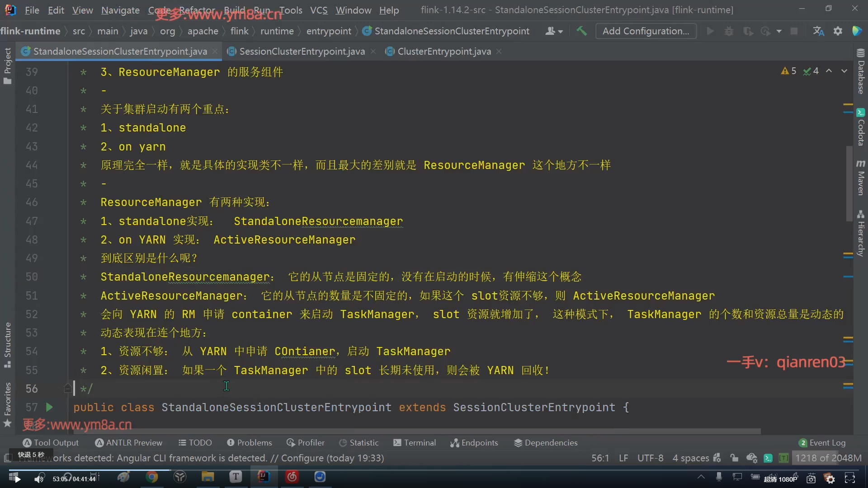Switch to ClusterEntrypoint.java tab
The width and height of the screenshot is (868, 488).
pyautogui.click(x=444, y=52)
